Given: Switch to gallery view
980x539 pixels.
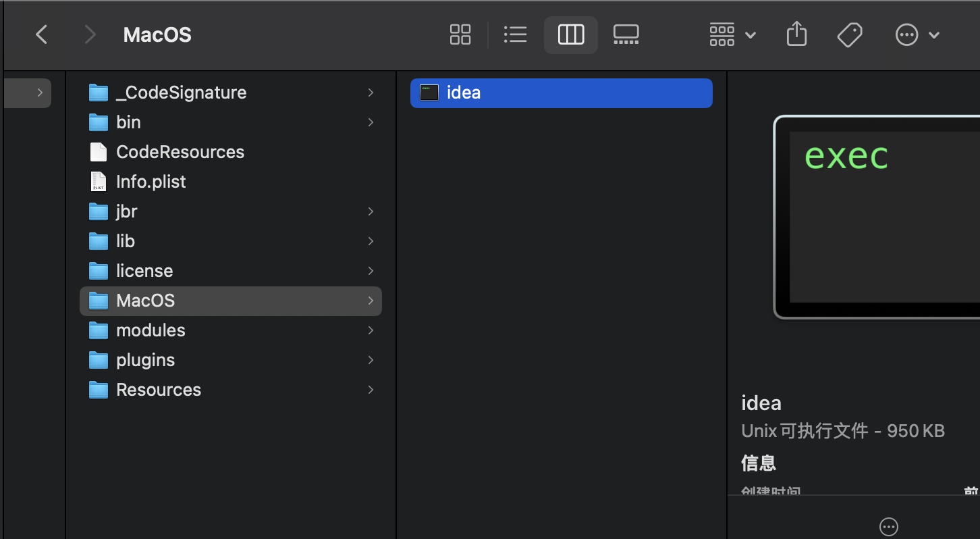Looking at the screenshot, I should tap(626, 34).
